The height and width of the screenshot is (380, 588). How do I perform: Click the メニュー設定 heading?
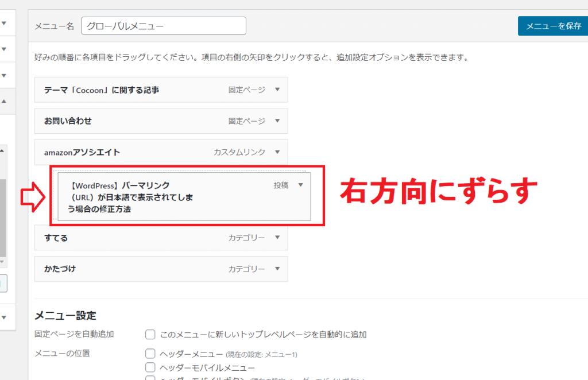tap(65, 316)
